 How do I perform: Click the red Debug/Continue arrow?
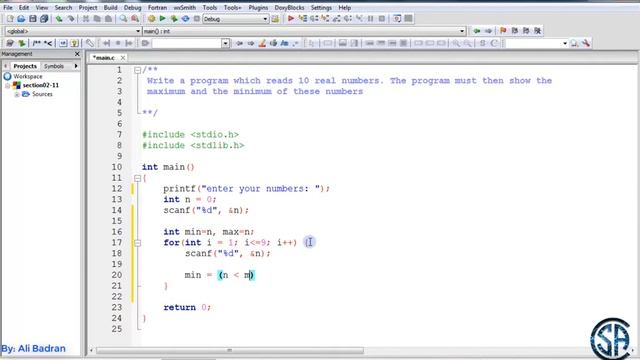point(291,19)
